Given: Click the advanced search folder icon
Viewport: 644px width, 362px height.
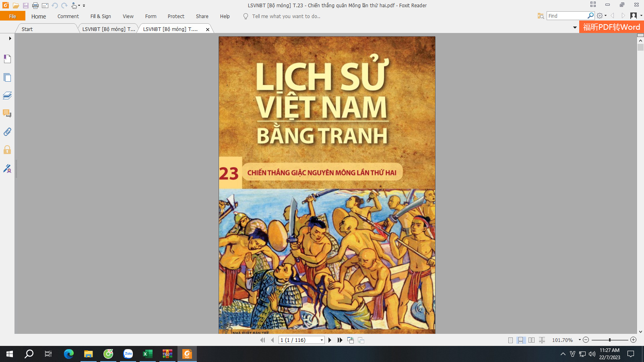Looking at the screenshot, I should 541,16.
